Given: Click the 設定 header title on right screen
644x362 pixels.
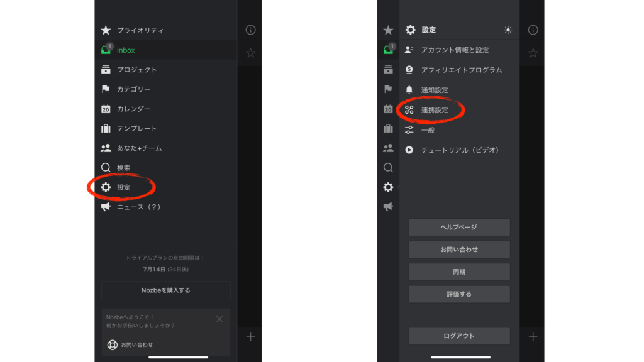Looking at the screenshot, I should click(x=429, y=30).
